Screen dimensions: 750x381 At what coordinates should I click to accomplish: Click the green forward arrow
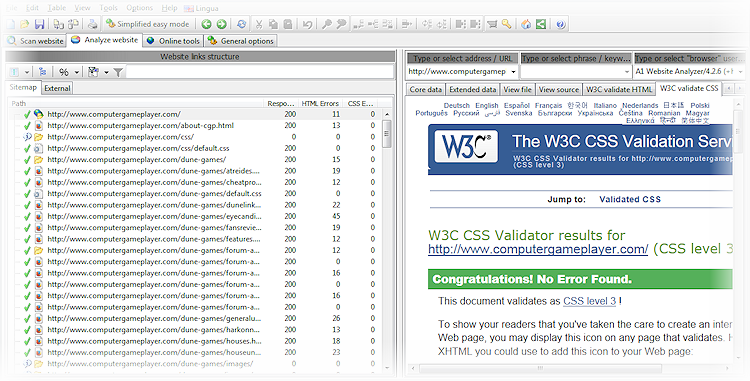coord(221,24)
